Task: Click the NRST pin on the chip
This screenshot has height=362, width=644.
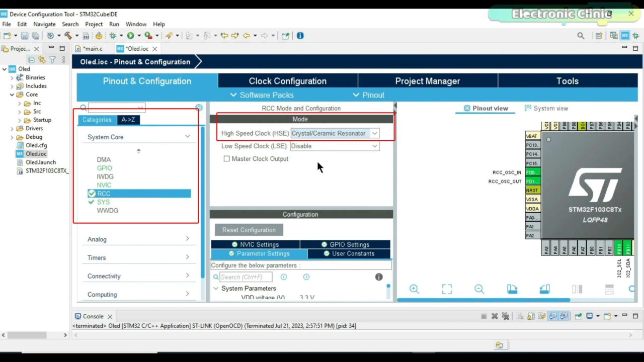Action: pyautogui.click(x=532, y=190)
